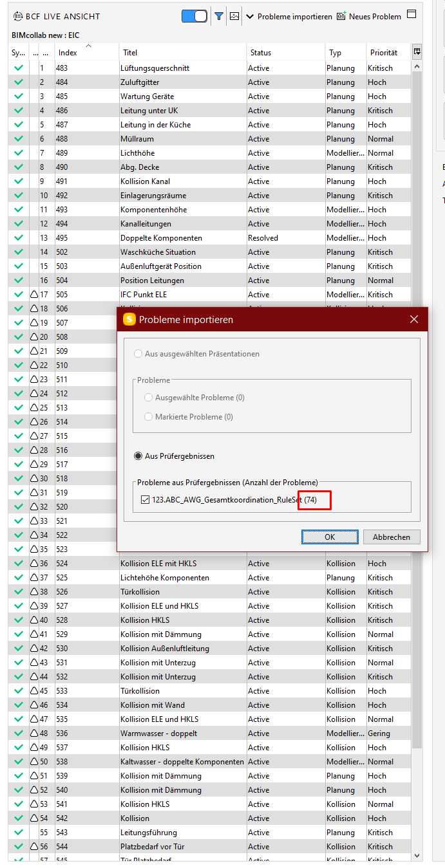The height and width of the screenshot is (868, 445).
Task: Click the triangle icon in row 48
Action: click(34, 733)
